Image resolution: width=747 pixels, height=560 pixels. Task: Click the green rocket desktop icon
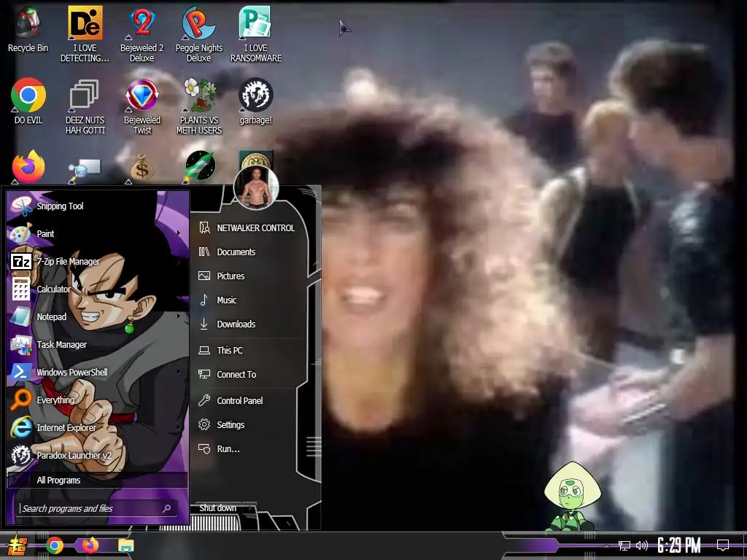(x=200, y=167)
